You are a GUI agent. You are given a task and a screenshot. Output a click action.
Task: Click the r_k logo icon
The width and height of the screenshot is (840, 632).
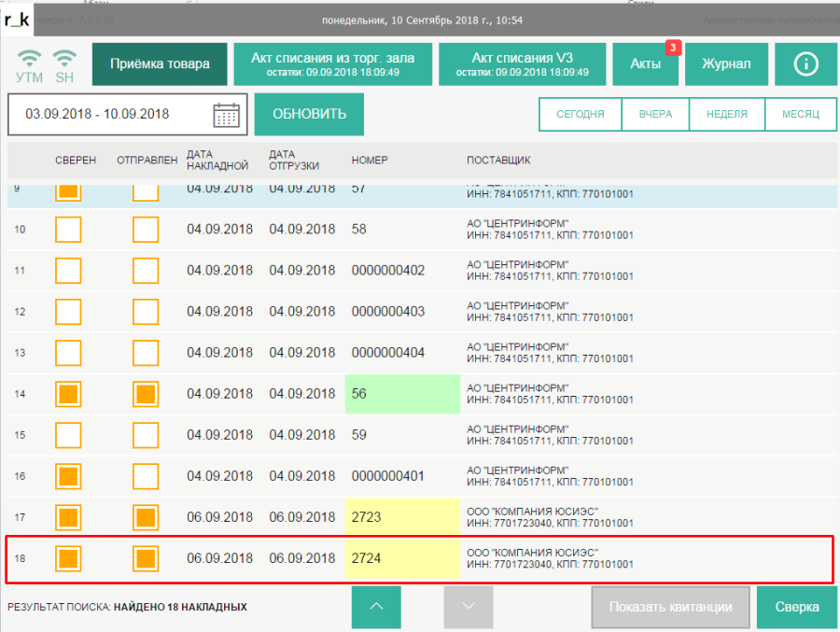17,17
